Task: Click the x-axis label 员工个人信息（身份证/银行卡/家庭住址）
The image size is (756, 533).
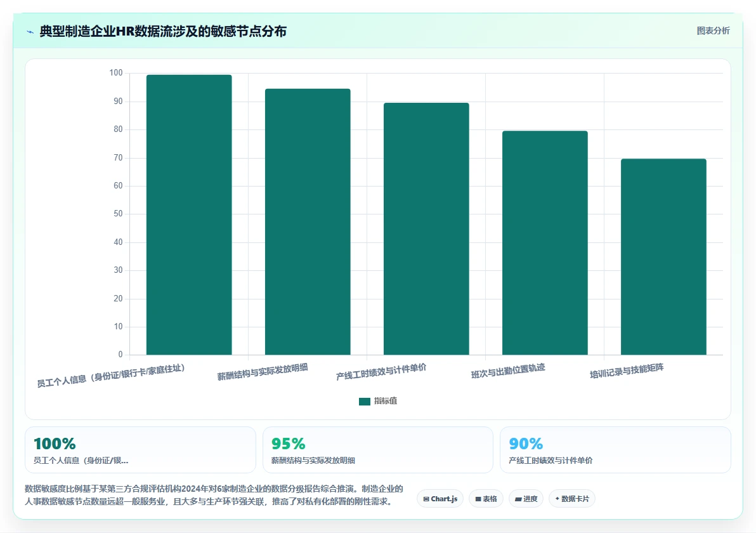Action: [111, 376]
